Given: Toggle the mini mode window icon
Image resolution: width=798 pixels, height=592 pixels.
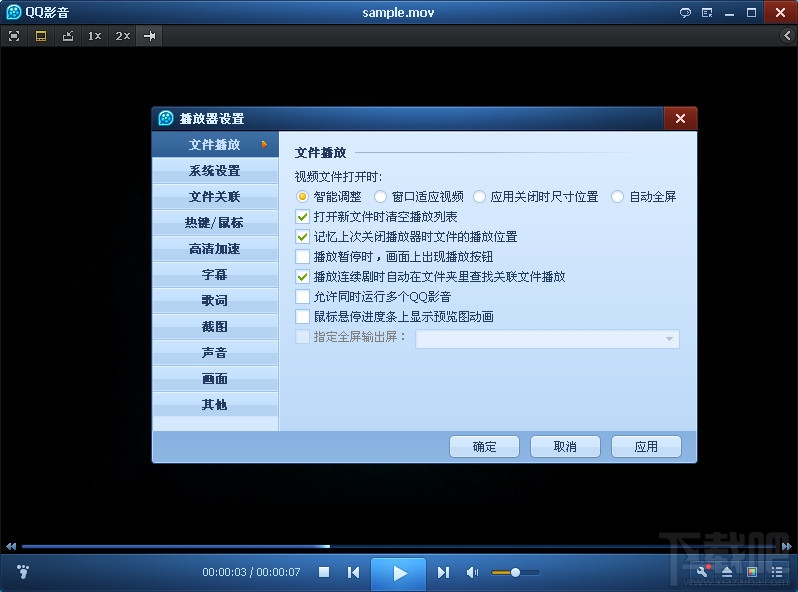Looking at the screenshot, I should 41,36.
